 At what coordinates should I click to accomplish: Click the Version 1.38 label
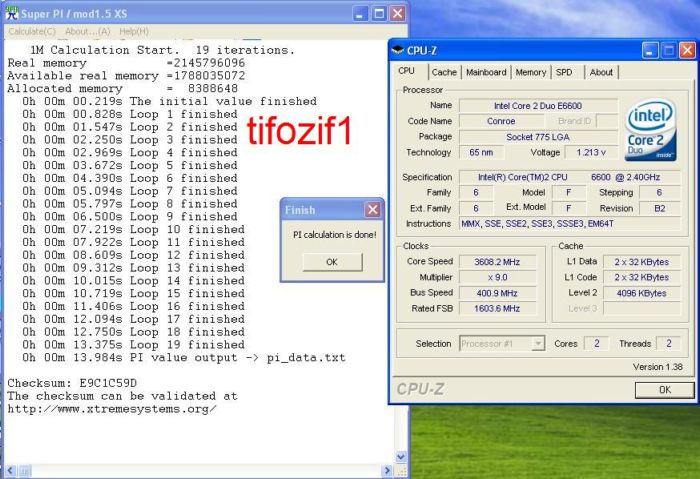658,367
